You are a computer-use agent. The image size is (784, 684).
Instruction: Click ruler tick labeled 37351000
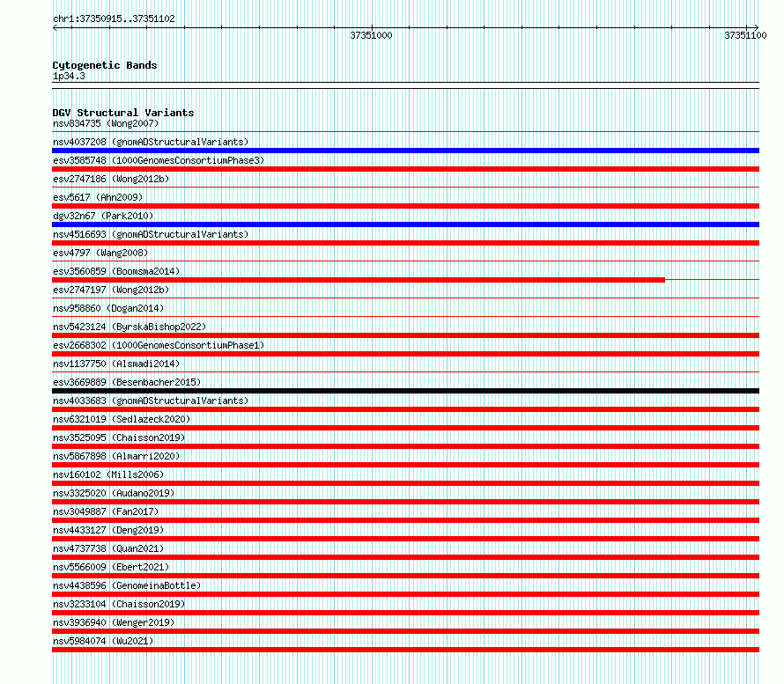tap(371, 35)
